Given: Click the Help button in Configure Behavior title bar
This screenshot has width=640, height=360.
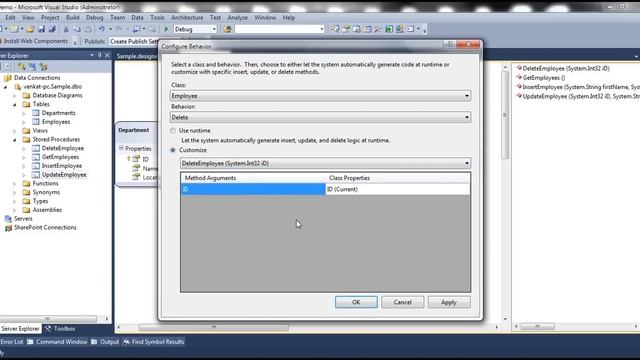Looking at the screenshot, I should [449, 44].
